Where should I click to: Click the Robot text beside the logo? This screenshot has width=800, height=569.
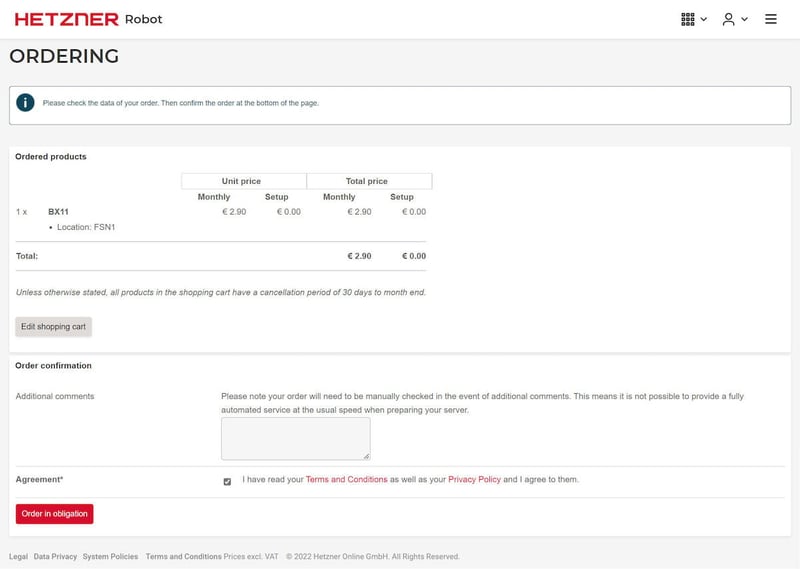pos(143,19)
